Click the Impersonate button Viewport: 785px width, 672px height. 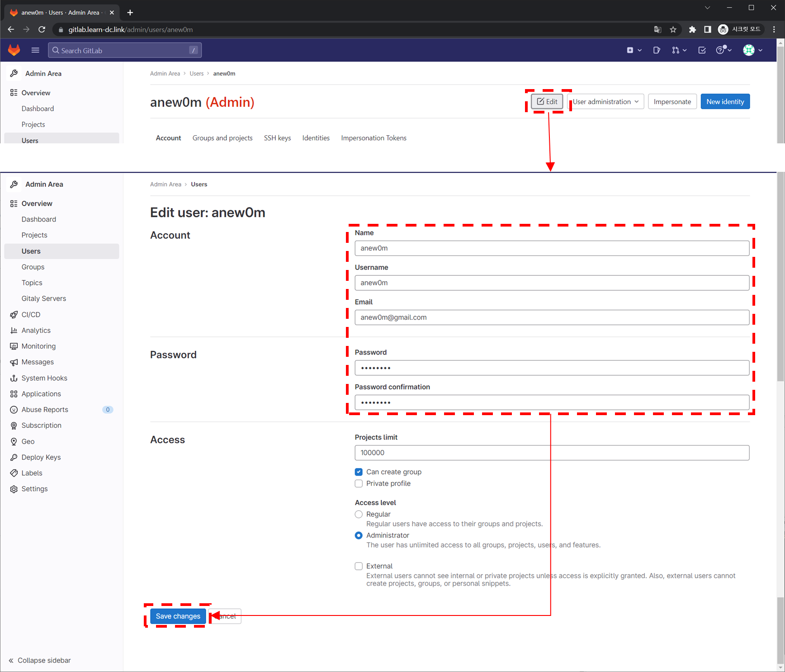tap(672, 102)
